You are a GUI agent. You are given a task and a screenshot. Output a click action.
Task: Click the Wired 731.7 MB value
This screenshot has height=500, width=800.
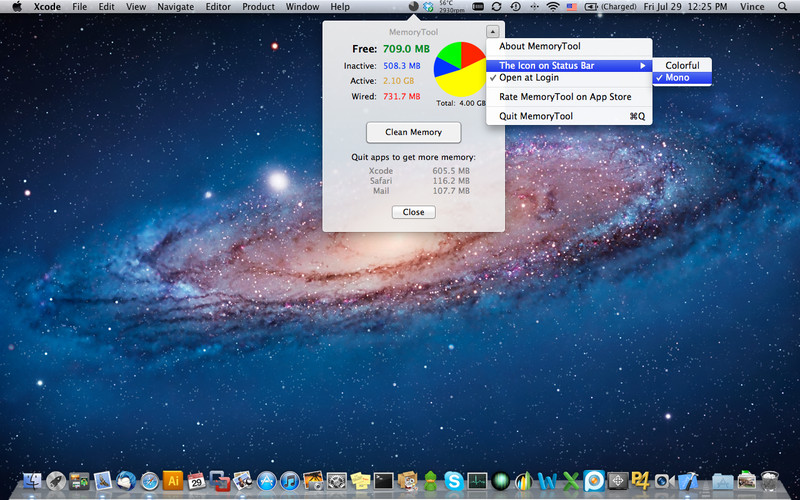402,96
